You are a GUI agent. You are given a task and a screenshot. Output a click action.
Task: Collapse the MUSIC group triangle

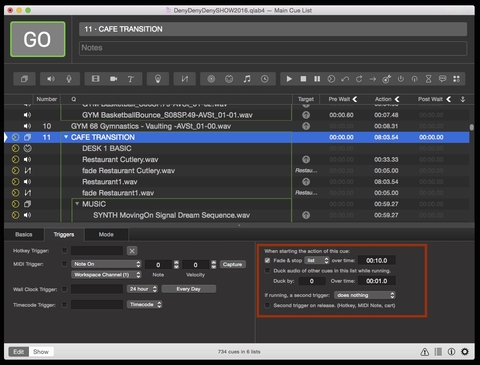(77, 203)
